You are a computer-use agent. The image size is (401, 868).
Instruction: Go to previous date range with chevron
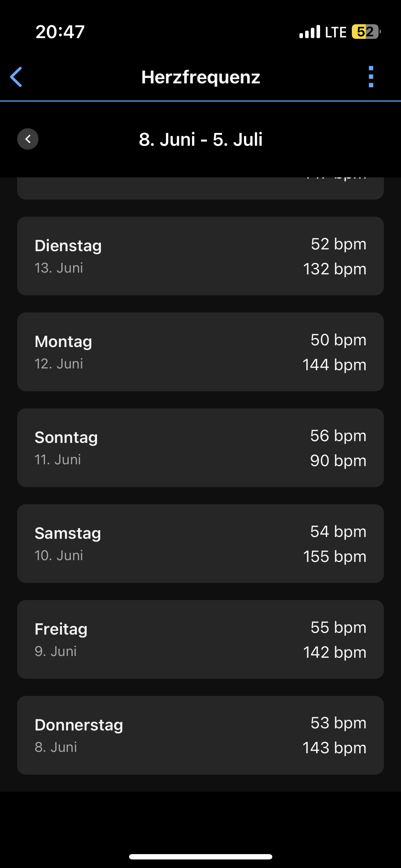(x=28, y=139)
